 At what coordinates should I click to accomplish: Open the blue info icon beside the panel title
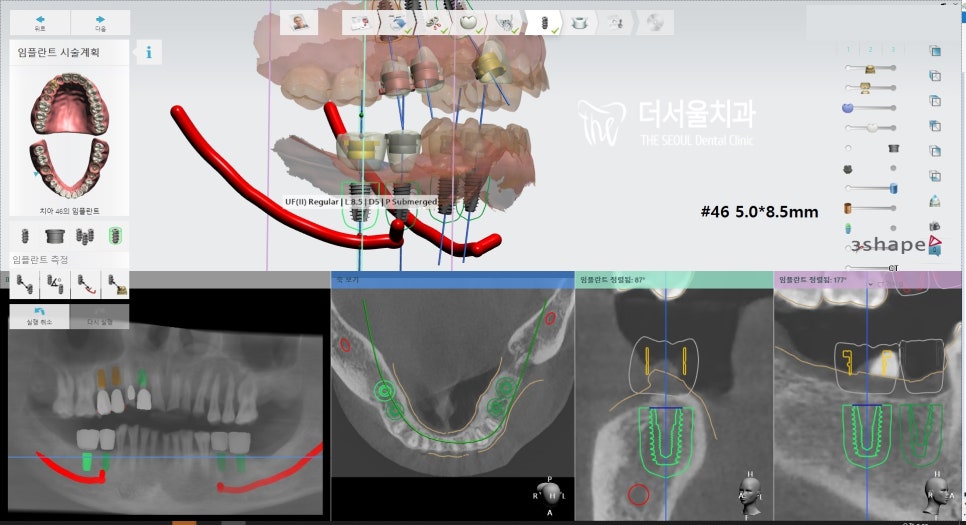point(149,53)
